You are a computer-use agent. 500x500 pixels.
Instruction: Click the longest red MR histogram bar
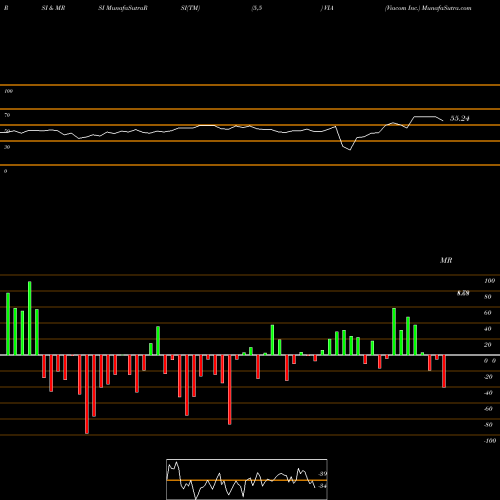(87, 394)
